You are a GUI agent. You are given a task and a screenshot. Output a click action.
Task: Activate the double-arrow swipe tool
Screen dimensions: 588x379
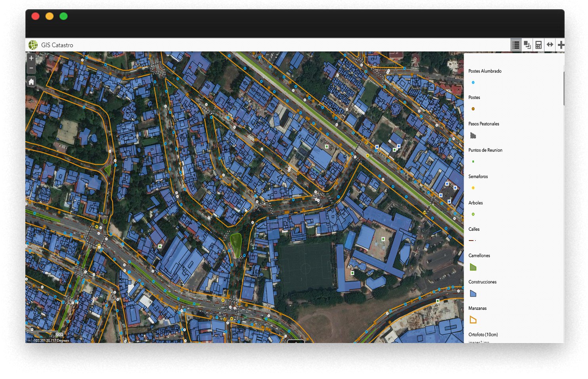(550, 45)
